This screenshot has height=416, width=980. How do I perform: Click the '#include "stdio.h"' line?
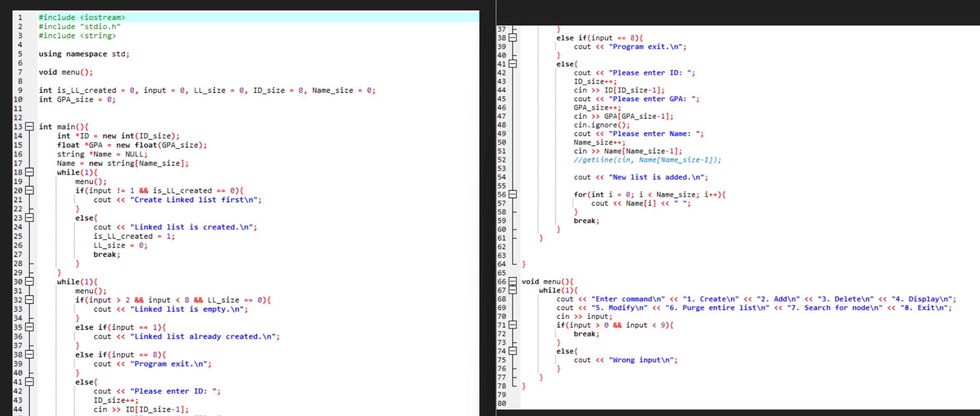pos(80,26)
